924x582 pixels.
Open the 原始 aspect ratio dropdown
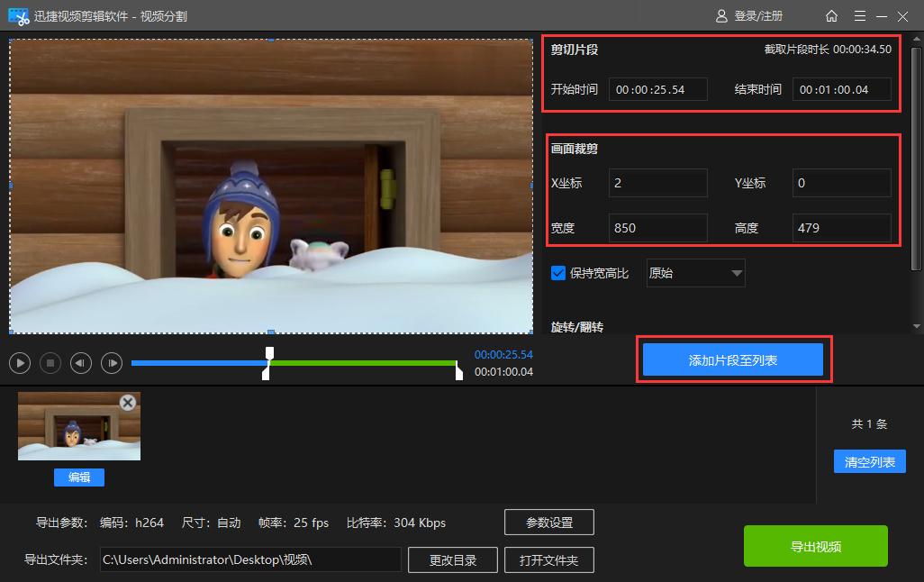[695, 272]
